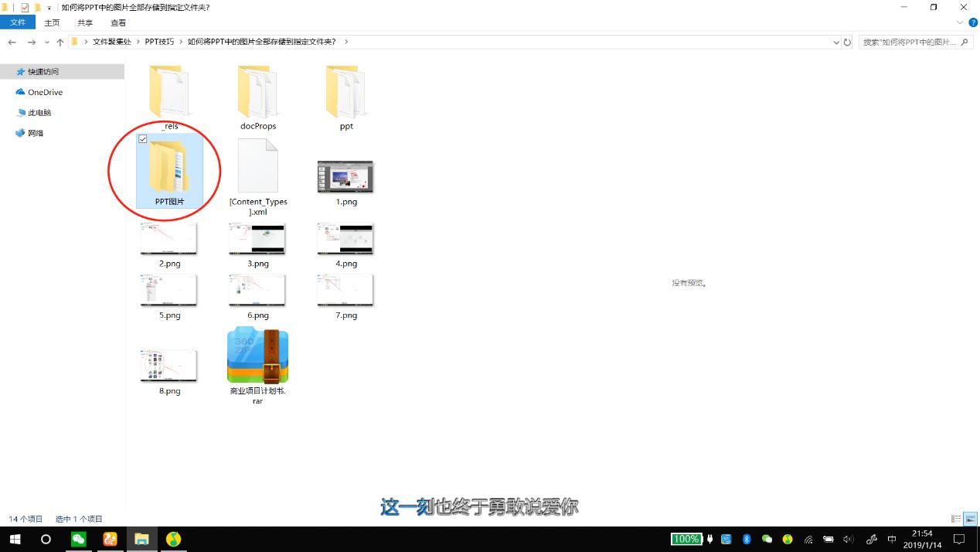
Task: Click the back navigation arrow
Action: coord(11,43)
